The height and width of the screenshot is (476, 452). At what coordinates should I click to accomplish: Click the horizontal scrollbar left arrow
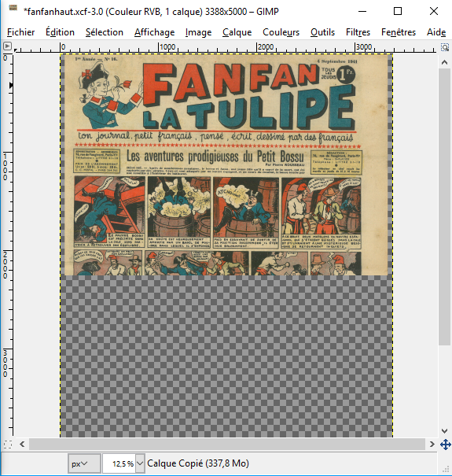tap(22, 445)
